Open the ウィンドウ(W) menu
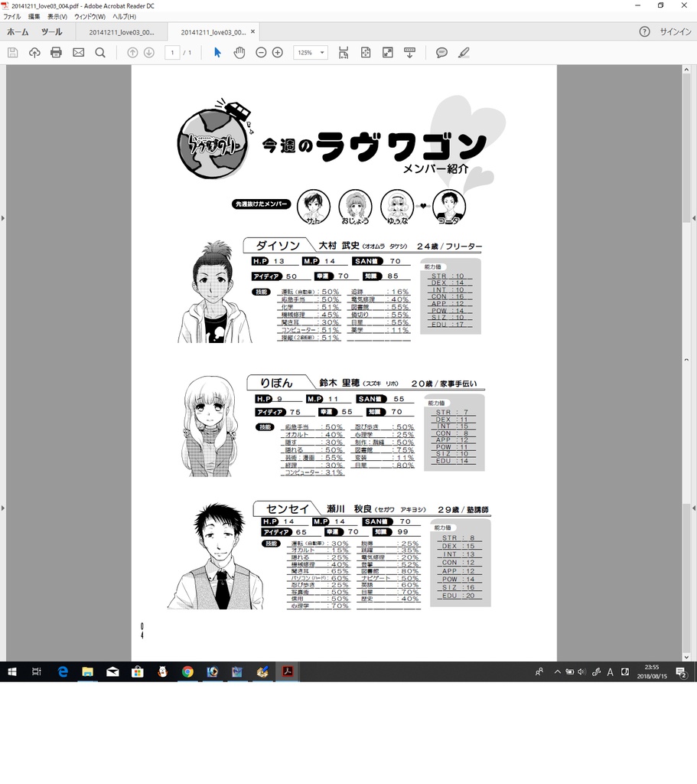 [x=90, y=17]
